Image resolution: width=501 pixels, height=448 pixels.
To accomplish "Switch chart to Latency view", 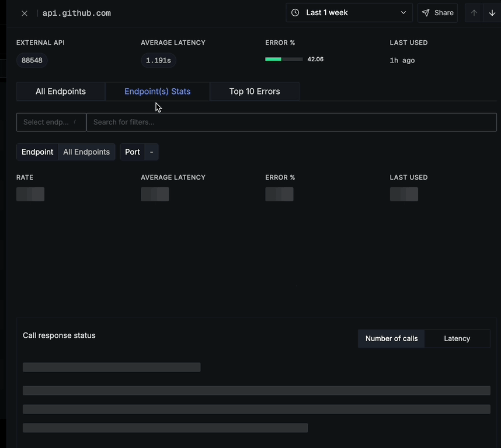I will point(457,338).
